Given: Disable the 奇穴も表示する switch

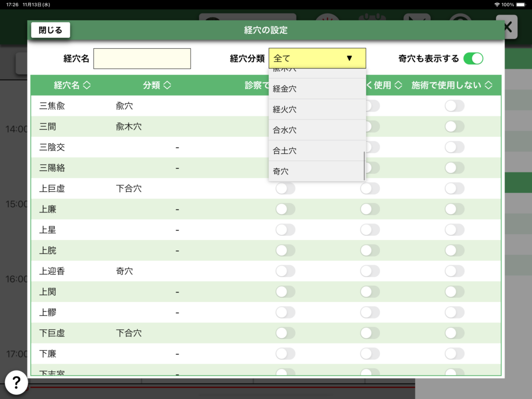Looking at the screenshot, I should (473, 58).
